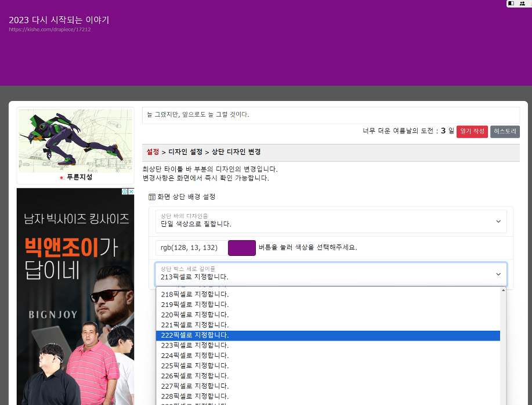This screenshot has height=405, width=532.
Task: Open the 빅앤조이 BIGNJOY advertisement banner
Action: pyautogui.click(x=75, y=296)
